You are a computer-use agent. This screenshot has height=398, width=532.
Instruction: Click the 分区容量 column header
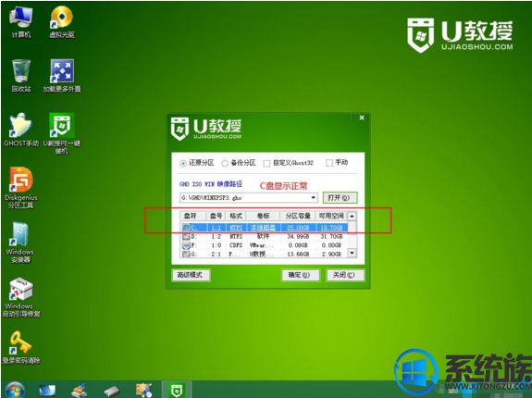298,216
